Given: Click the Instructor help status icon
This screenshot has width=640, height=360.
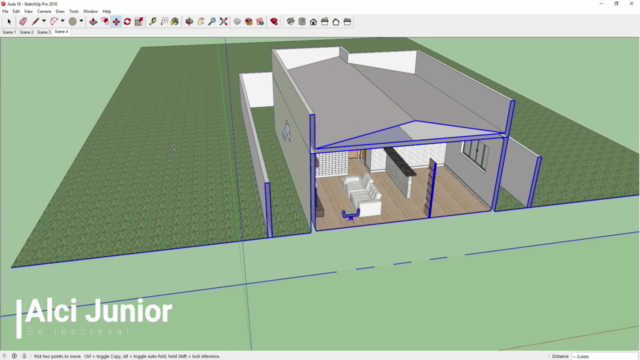Looking at the screenshot, I should click(x=24, y=356).
